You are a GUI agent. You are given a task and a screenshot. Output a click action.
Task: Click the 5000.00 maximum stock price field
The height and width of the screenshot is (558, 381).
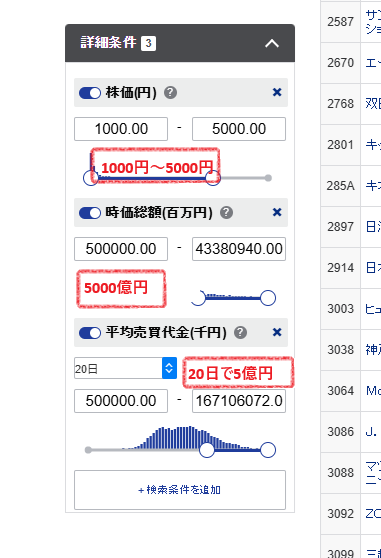click(x=239, y=129)
